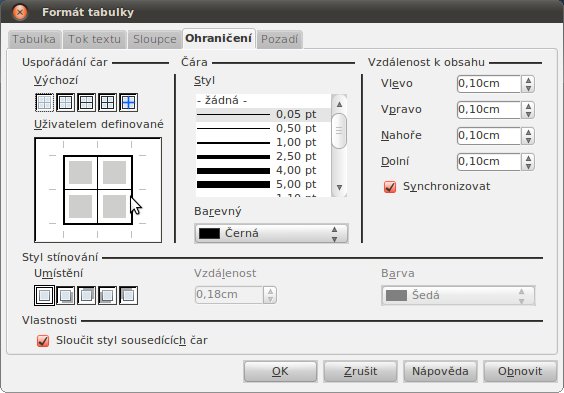
Task: Switch to the Sloupce tab
Action: 155,39
